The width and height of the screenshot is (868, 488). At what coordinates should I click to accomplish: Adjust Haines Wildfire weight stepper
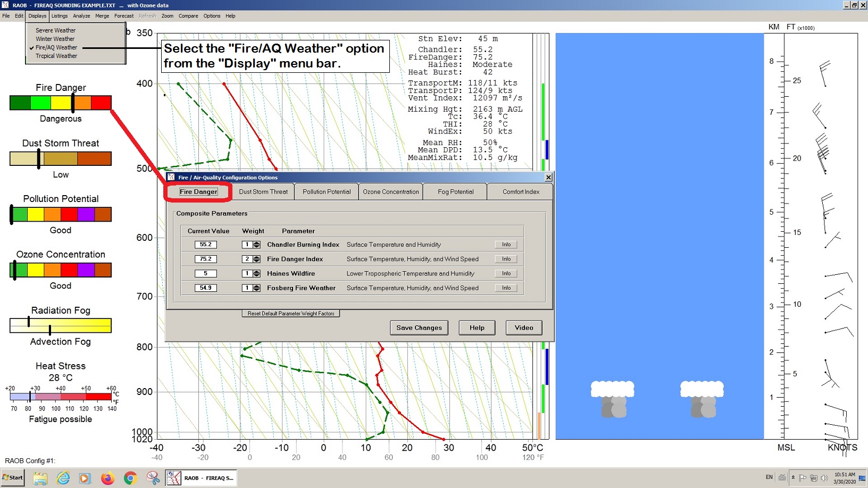click(257, 273)
